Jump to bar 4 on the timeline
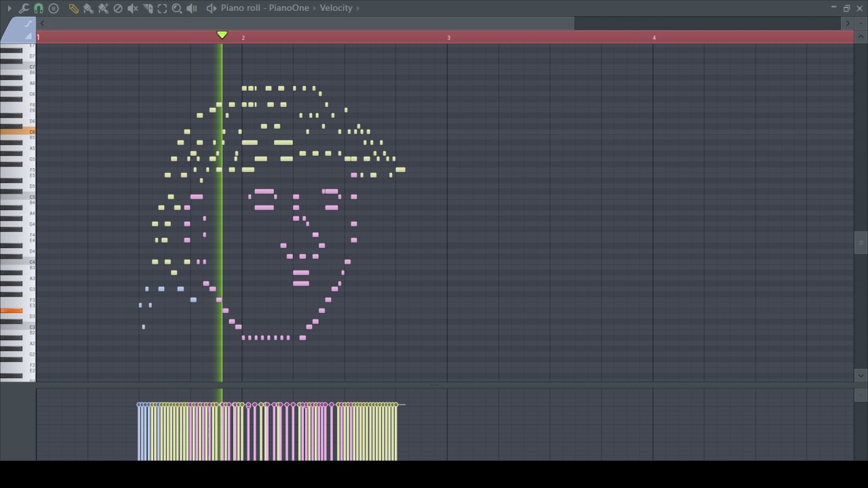 [x=654, y=37]
